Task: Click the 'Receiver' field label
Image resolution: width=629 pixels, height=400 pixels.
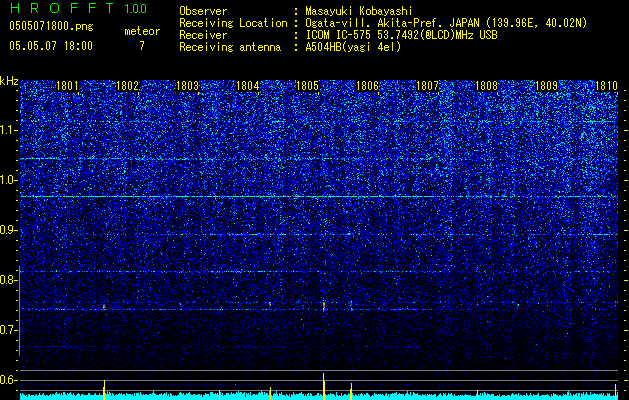Action: point(203,35)
